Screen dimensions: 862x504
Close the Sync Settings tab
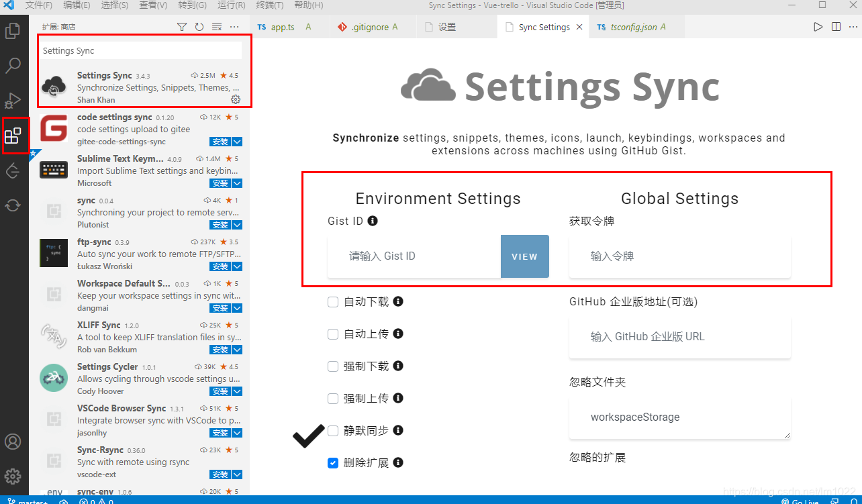pyautogui.click(x=579, y=28)
